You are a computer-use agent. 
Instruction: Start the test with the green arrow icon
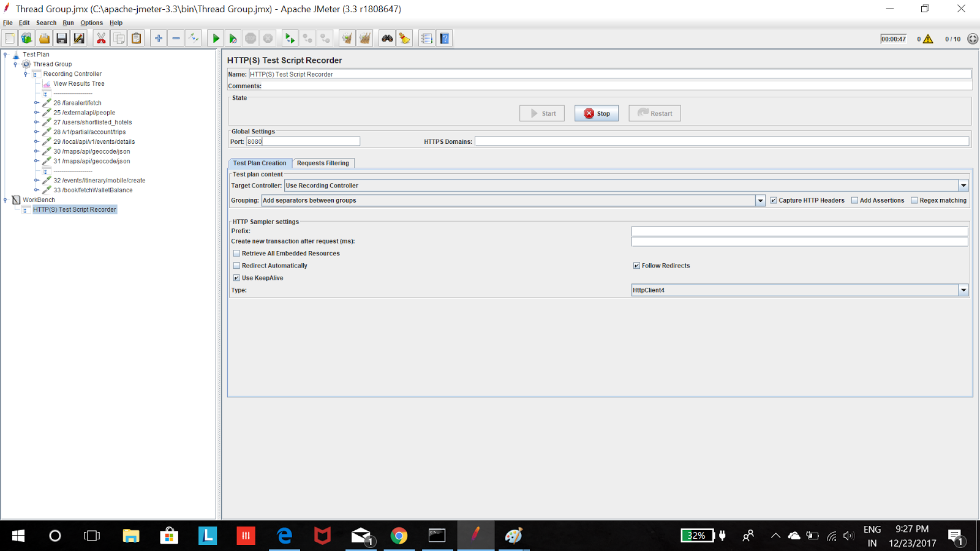pos(216,38)
